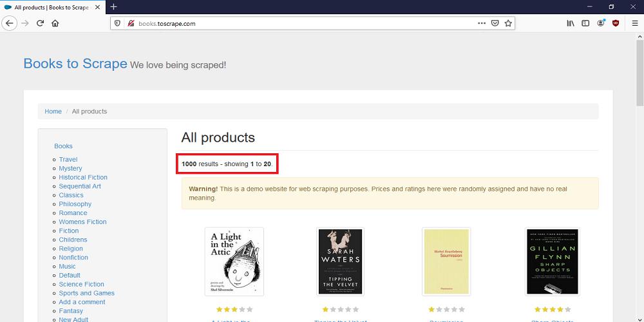Open the Historical Fiction category
The height and width of the screenshot is (322, 644).
click(x=83, y=177)
